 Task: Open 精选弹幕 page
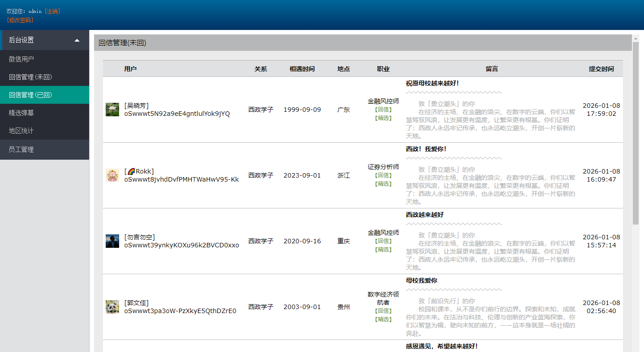point(21,113)
